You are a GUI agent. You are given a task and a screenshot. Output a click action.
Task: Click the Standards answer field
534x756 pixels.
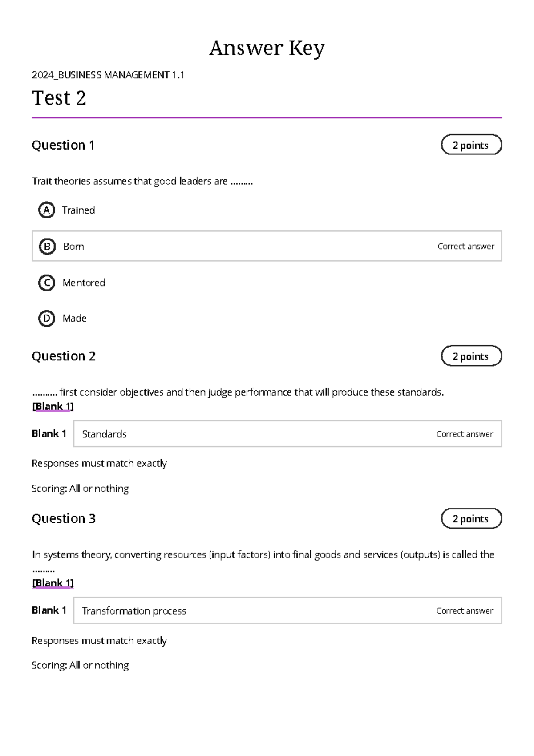pos(287,434)
